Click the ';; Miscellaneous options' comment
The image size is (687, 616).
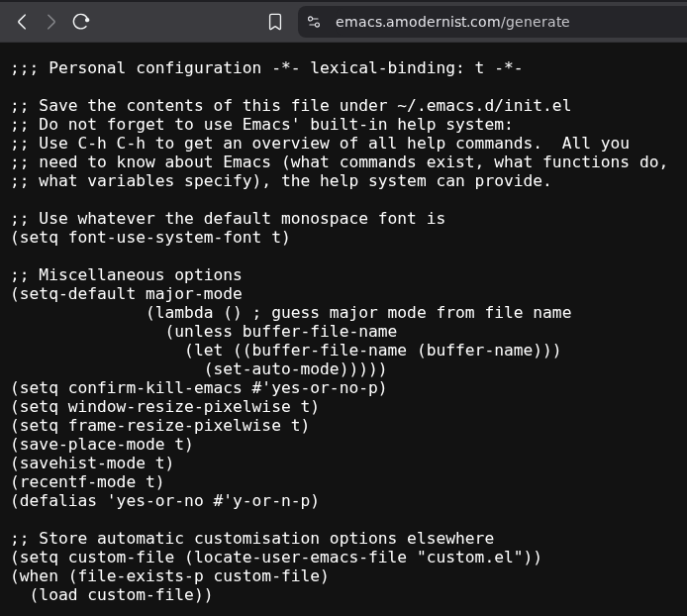(126, 275)
